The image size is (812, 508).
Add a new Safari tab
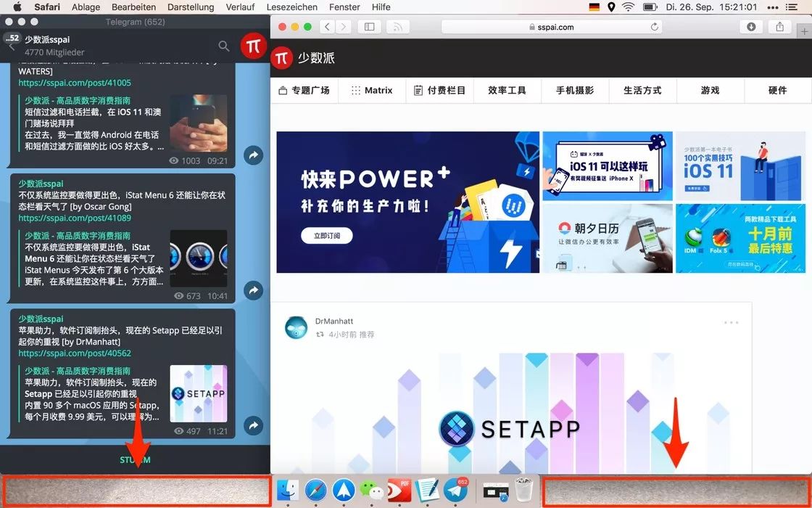tap(804, 32)
